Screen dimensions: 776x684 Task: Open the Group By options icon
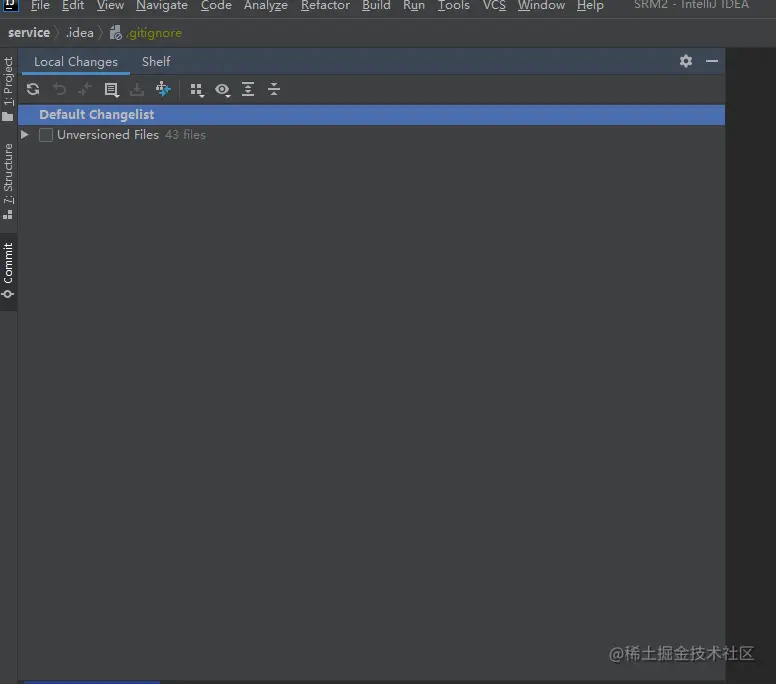(x=197, y=90)
